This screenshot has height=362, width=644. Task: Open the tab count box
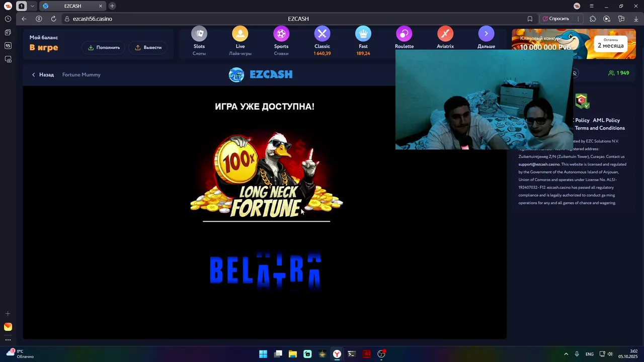coord(22,6)
